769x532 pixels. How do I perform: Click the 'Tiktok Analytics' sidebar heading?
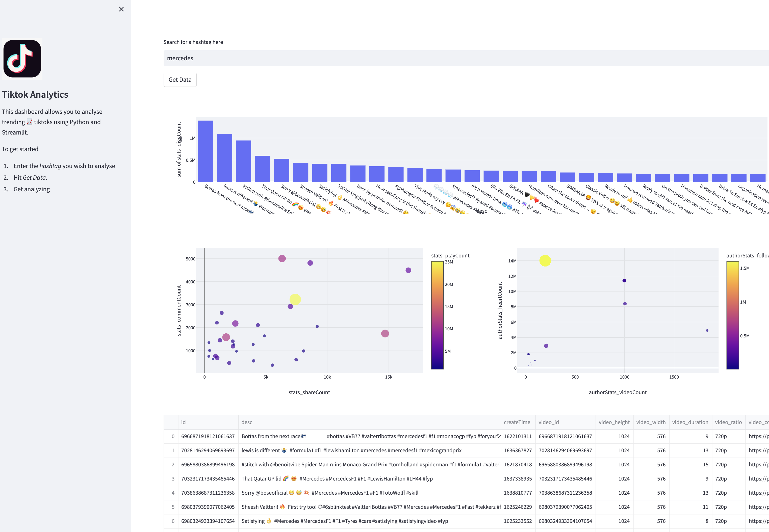point(35,94)
